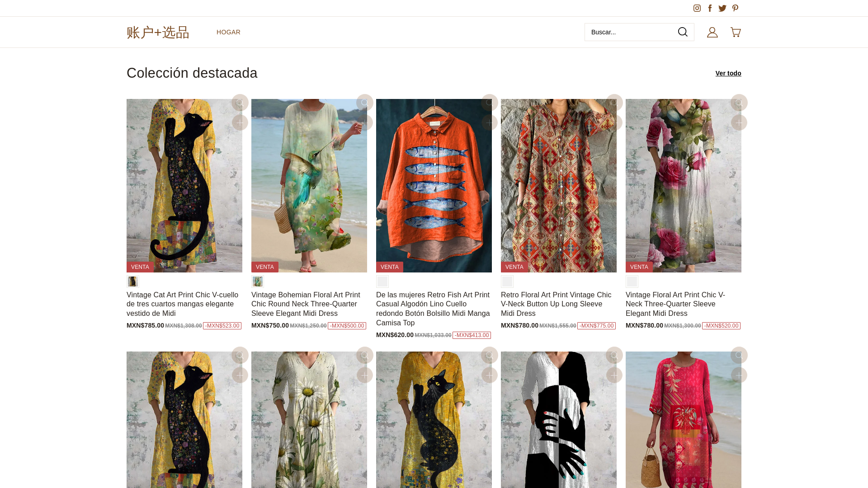Open the rose floral dress product image
The width and height of the screenshot is (868, 488).
click(x=684, y=186)
